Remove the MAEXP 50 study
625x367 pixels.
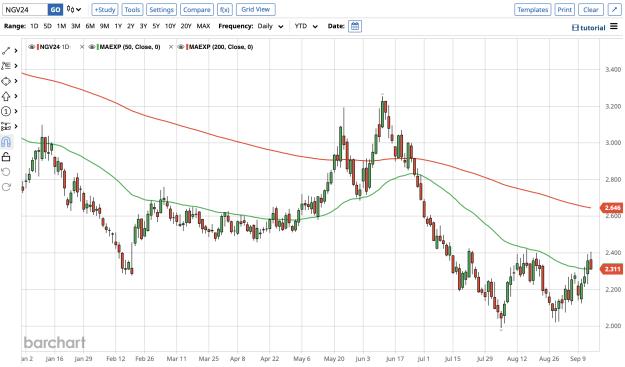82,47
